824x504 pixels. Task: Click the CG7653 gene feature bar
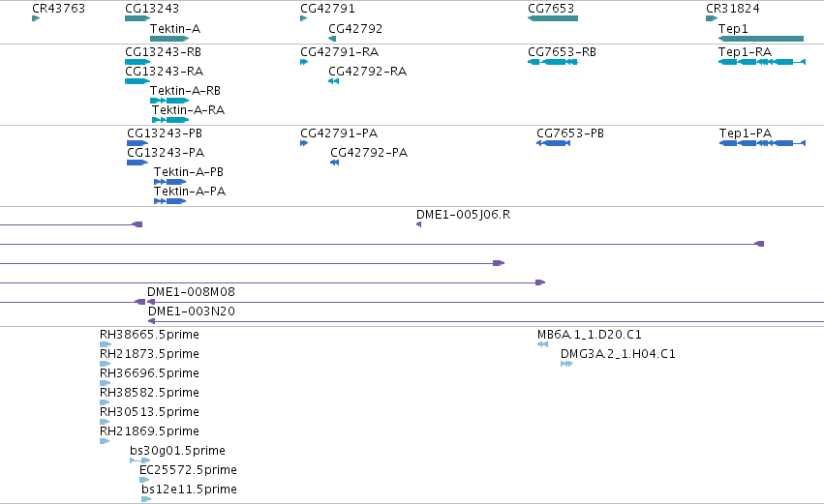[x=553, y=18]
